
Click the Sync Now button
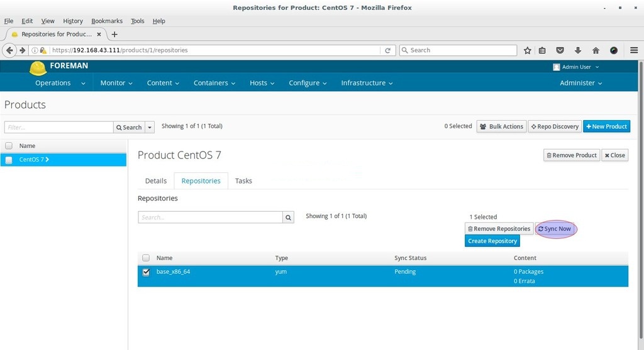tap(555, 229)
